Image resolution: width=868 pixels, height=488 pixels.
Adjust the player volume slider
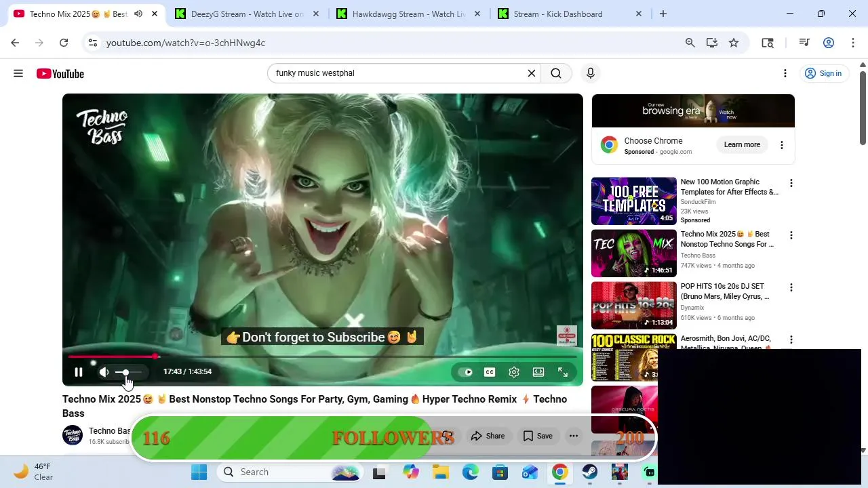point(128,372)
